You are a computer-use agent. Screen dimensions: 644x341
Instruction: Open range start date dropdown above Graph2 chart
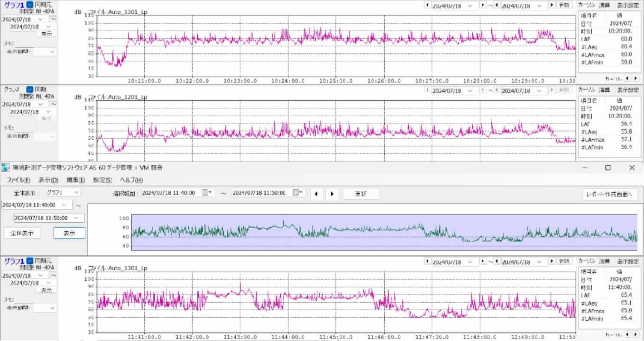[x=470, y=90]
